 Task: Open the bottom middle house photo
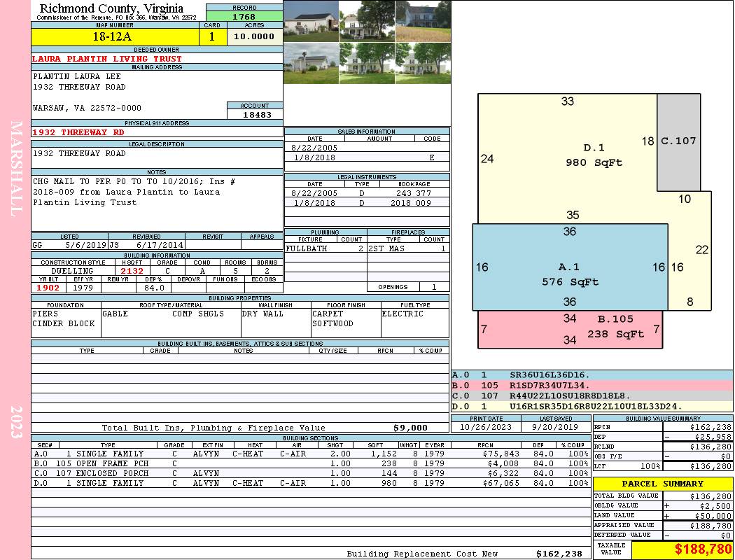click(367, 63)
